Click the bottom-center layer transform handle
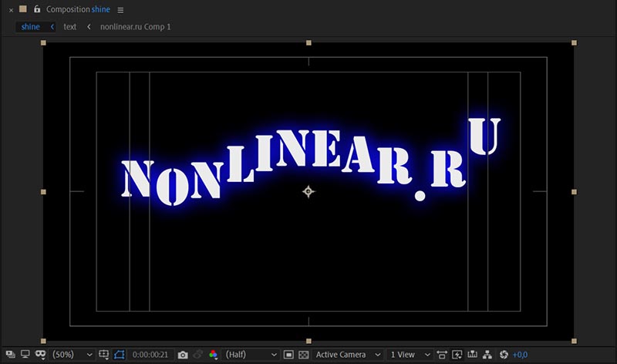This screenshot has height=364, width=617. [x=308, y=341]
